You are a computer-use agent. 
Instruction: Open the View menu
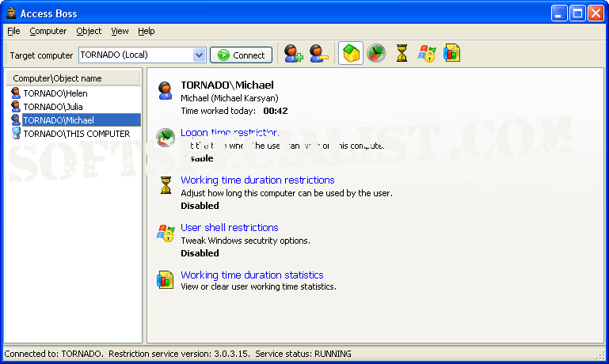tap(120, 31)
